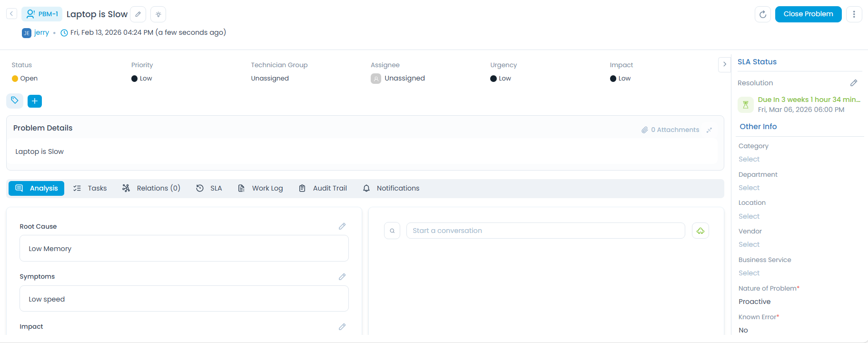Open the Tasks tab
This screenshot has height=343, width=868.
coord(90,188)
